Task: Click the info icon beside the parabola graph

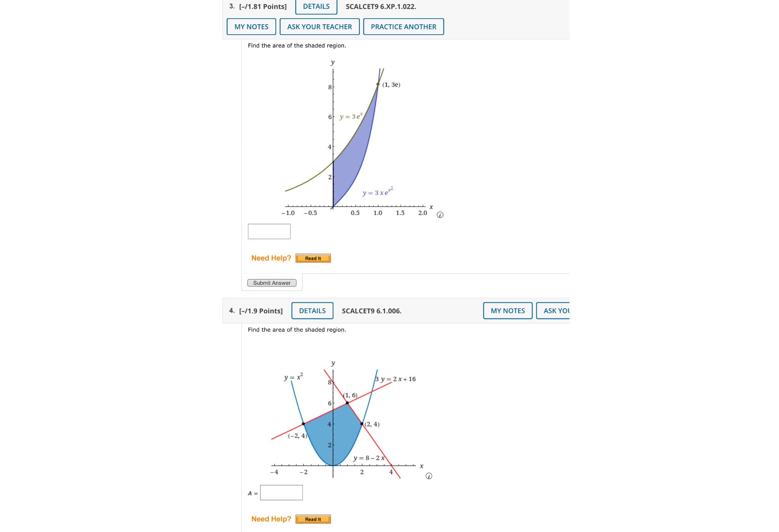Action: tap(429, 476)
